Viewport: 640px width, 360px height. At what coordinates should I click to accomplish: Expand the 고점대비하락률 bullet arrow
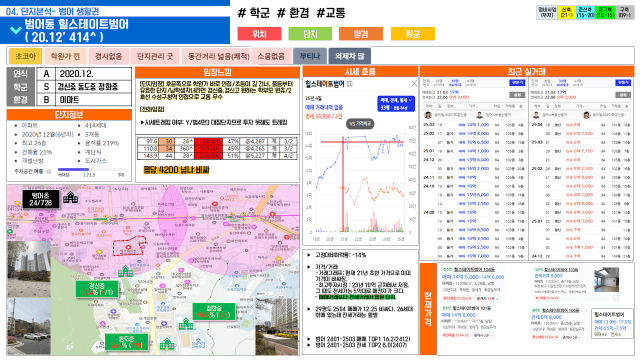click(x=309, y=255)
